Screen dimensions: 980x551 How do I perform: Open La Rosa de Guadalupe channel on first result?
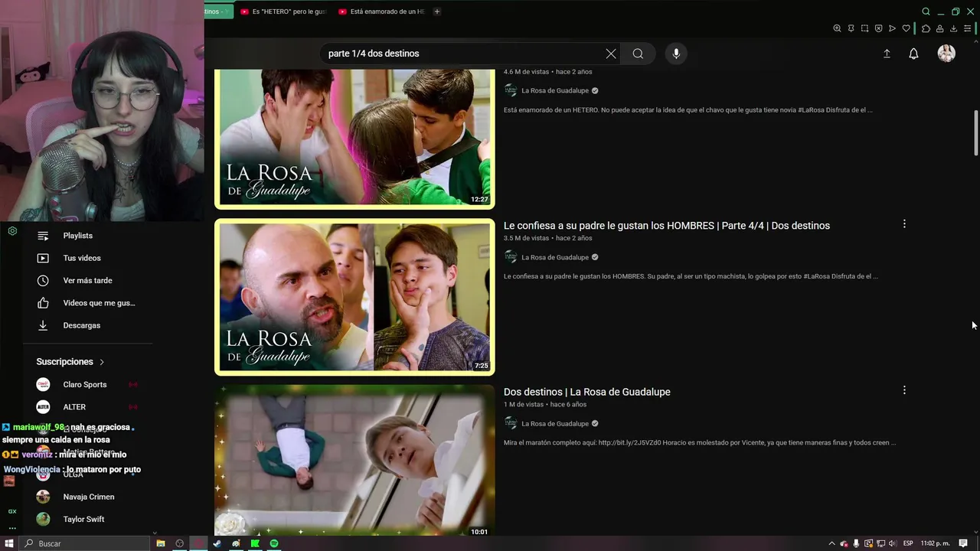555,90
